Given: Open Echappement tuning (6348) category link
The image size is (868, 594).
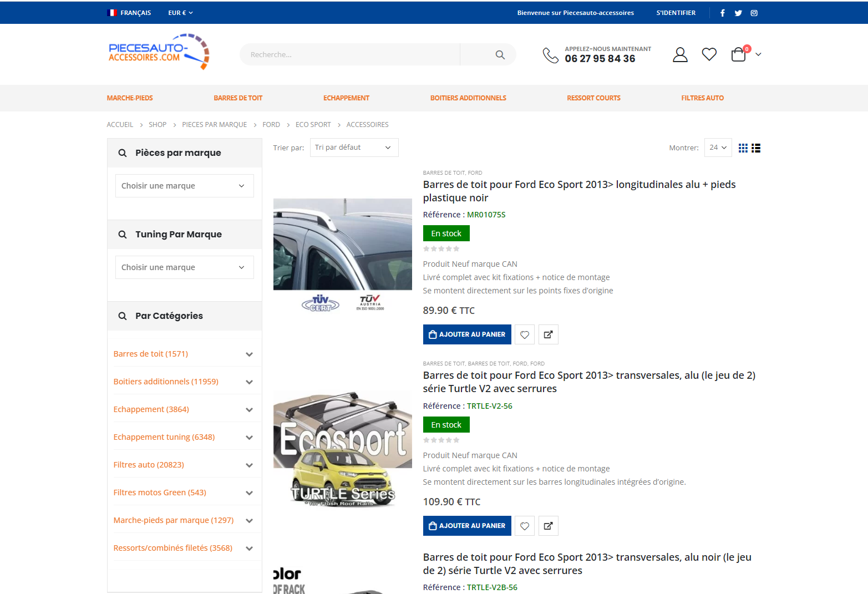Looking at the screenshot, I should [x=164, y=437].
